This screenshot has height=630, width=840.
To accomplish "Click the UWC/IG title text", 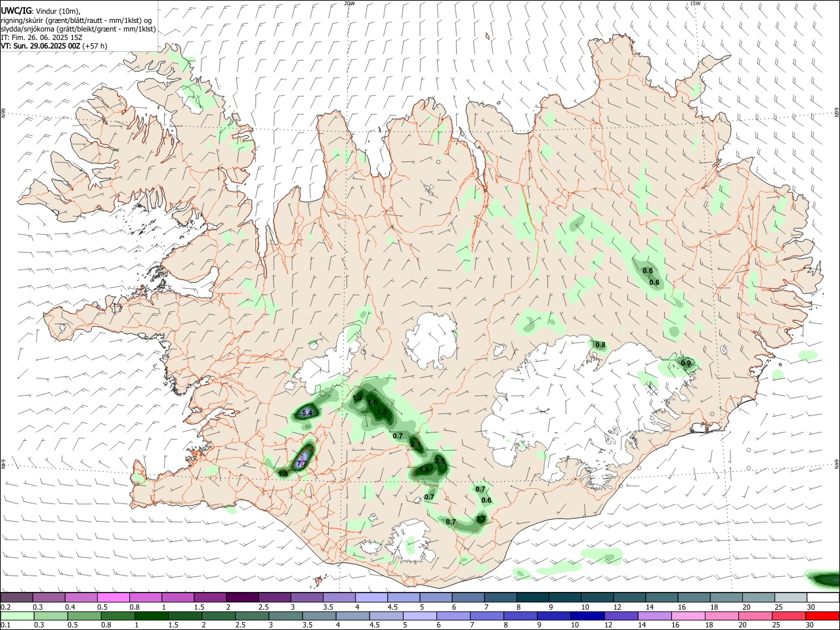I will point(15,10).
